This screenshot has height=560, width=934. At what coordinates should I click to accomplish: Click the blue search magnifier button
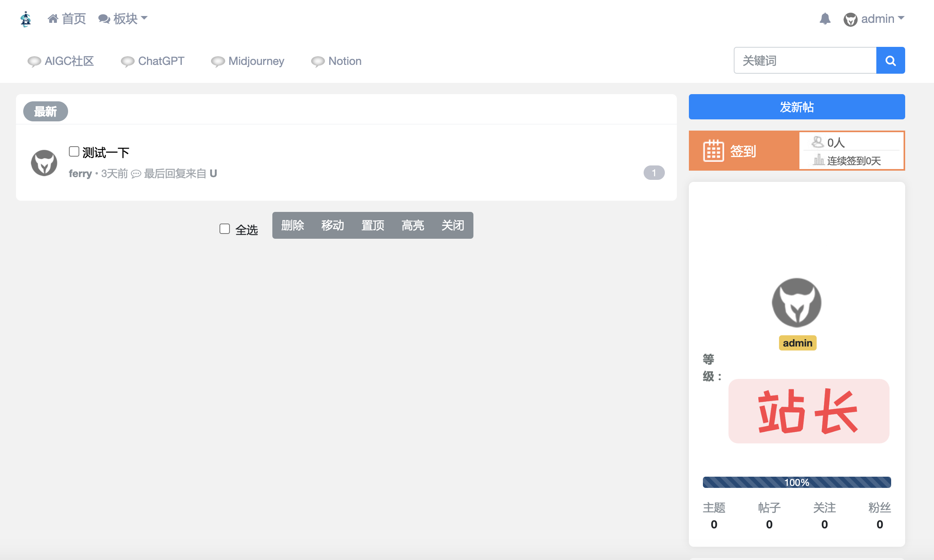(890, 60)
